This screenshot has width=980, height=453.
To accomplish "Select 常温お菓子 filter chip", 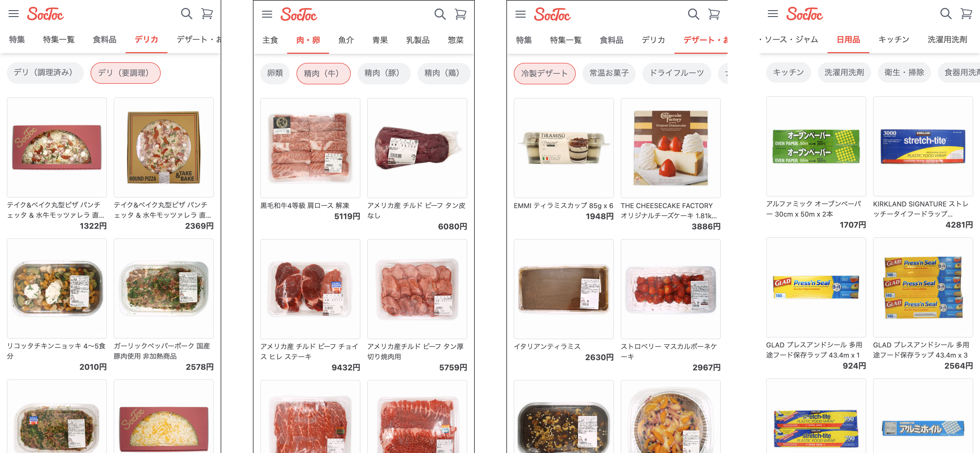I will click(609, 73).
